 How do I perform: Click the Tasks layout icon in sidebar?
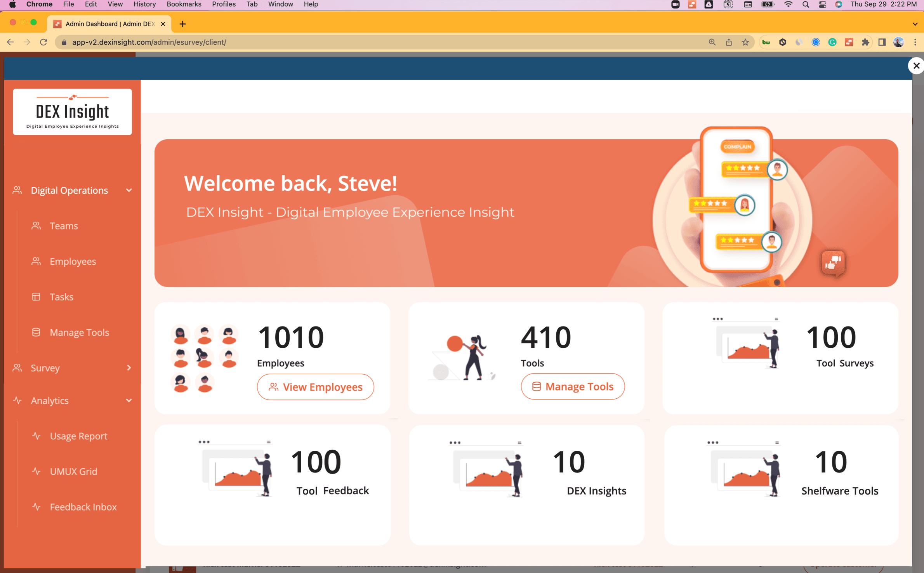[36, 297]
